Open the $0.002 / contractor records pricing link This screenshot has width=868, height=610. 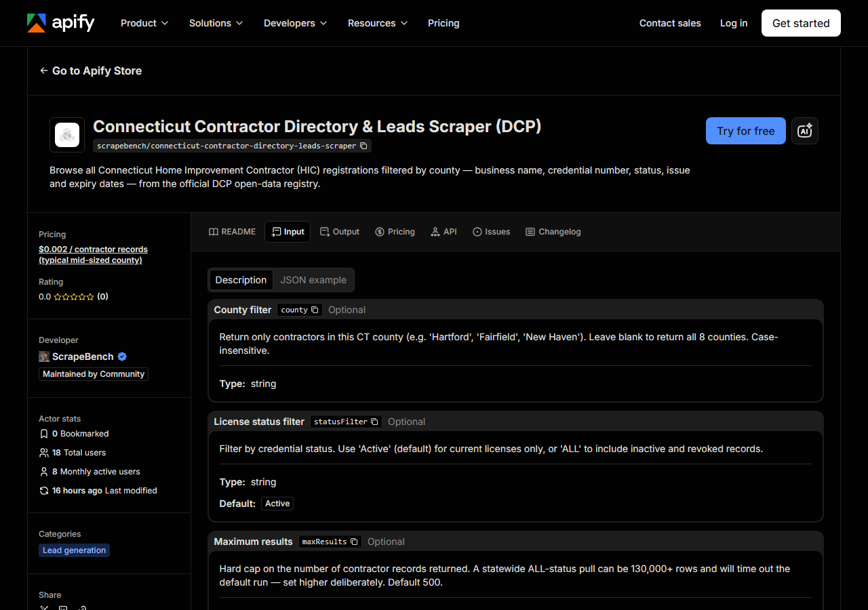click(93, 255)
